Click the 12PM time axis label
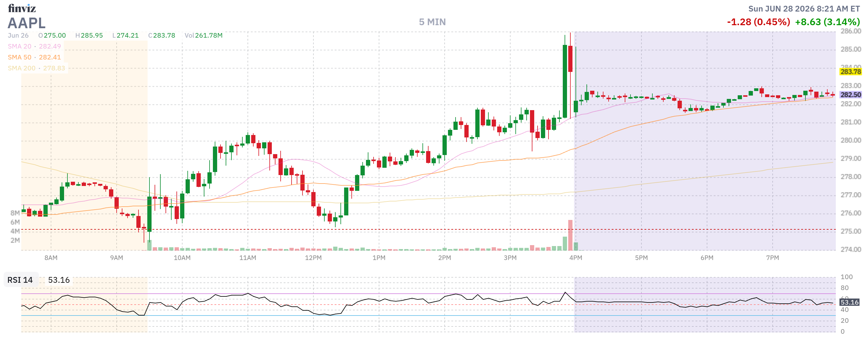Screen dimensions: 868x341 [x=313, y=258]
